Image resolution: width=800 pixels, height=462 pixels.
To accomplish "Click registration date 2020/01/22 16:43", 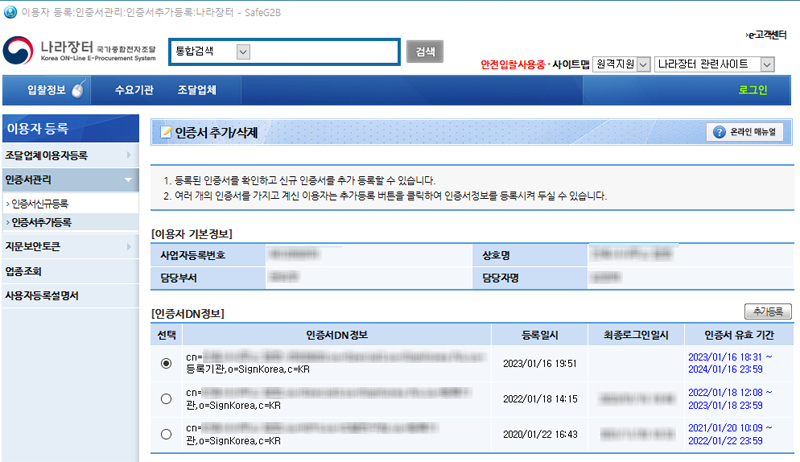I will (540, 434).
